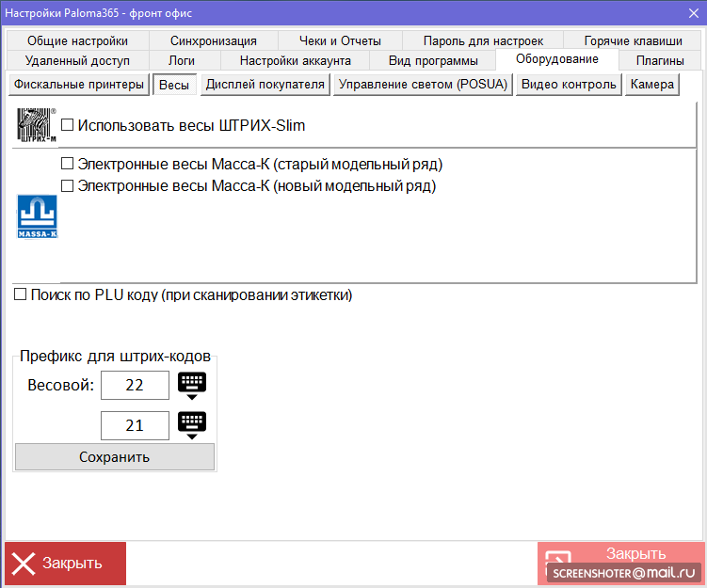This screenshot has height=588, width=707.
Task: Open Управление светом (POSUA) section
Action: 423,85
